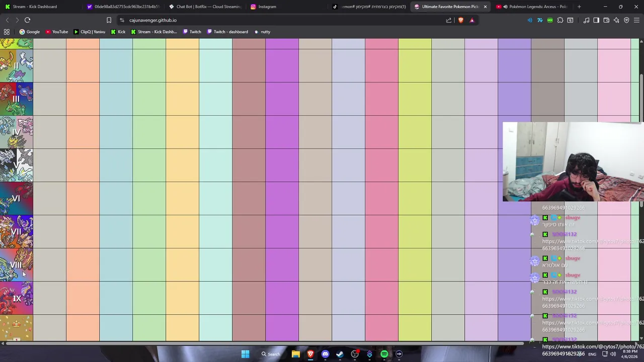Image resolution: width=644 pixels, height=362 pixels.
Task: Click Generation IV cell in peach-orange column
Action: pos(83,132)
